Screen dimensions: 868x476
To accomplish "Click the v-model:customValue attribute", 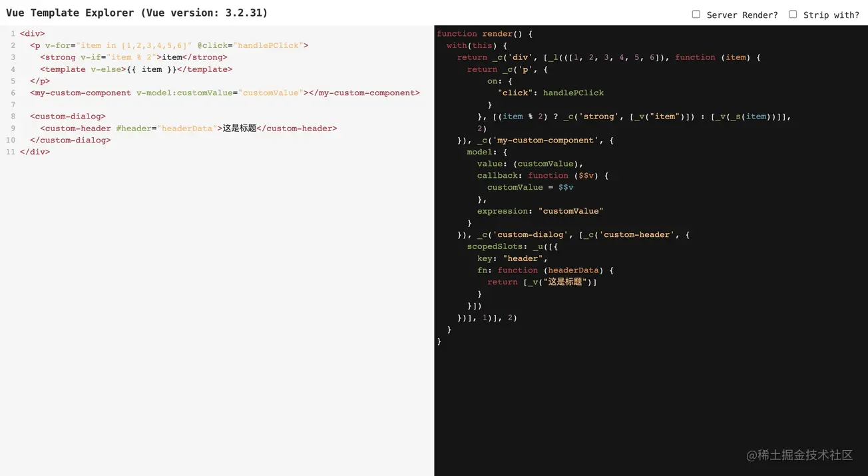I will (x=220, y=93).
